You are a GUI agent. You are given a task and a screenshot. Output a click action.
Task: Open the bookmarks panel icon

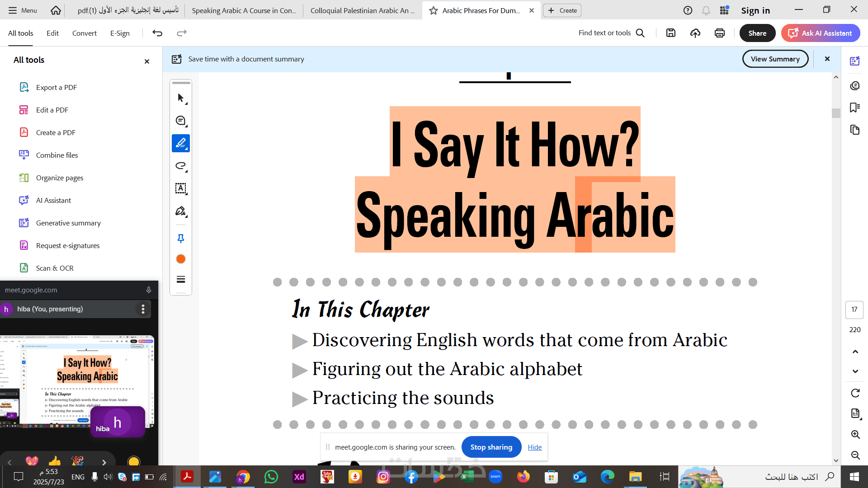854,108
